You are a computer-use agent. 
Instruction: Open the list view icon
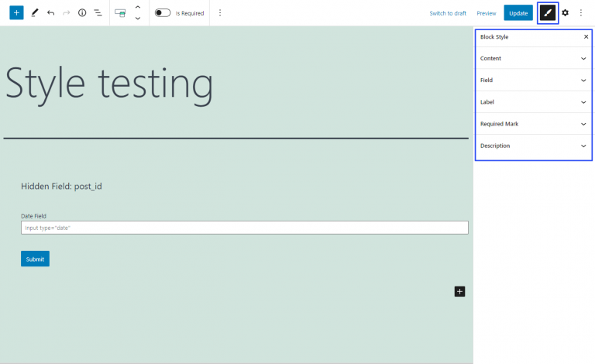98,13
